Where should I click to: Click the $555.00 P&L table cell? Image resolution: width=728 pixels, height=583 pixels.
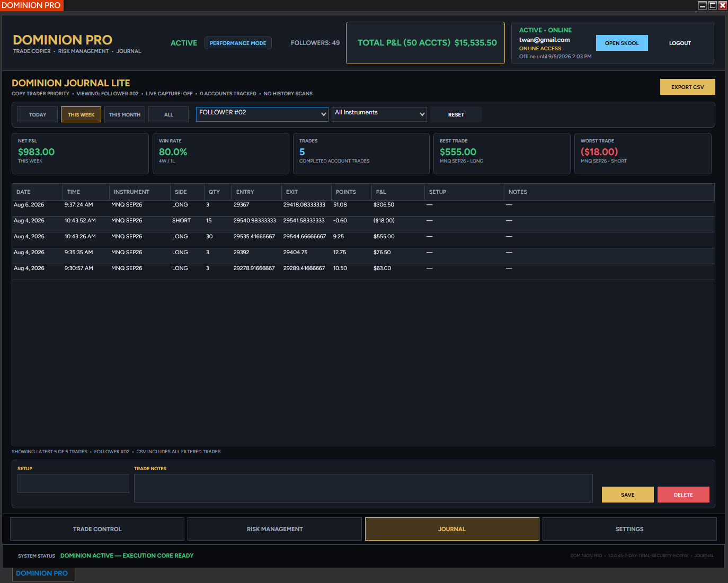click(x=384, y=237)
